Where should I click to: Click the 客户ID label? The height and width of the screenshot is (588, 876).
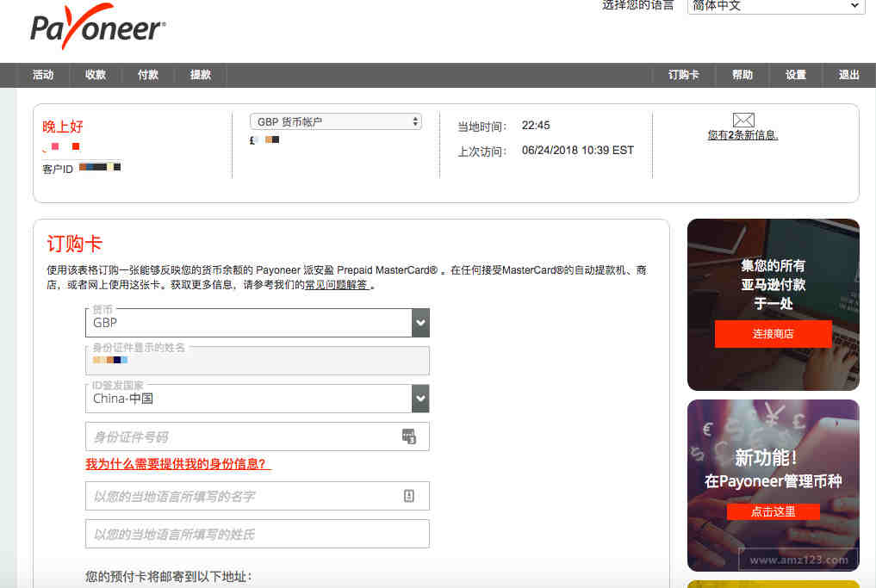click(58, 170)
